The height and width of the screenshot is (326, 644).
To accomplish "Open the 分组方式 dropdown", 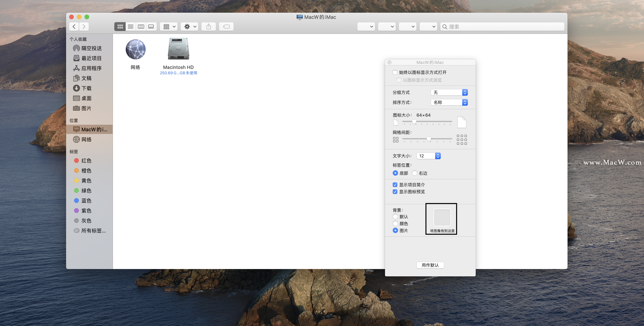I will click(x=449, y=92).
